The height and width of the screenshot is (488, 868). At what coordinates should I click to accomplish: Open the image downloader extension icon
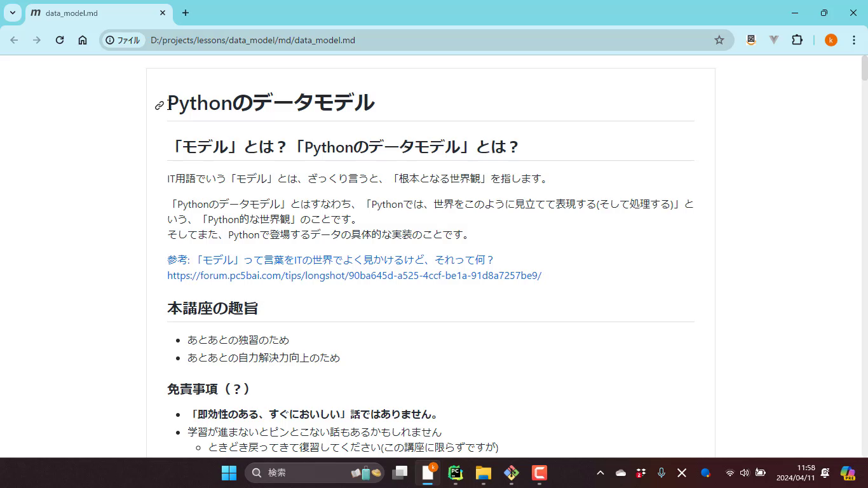[x=750, y=39]
